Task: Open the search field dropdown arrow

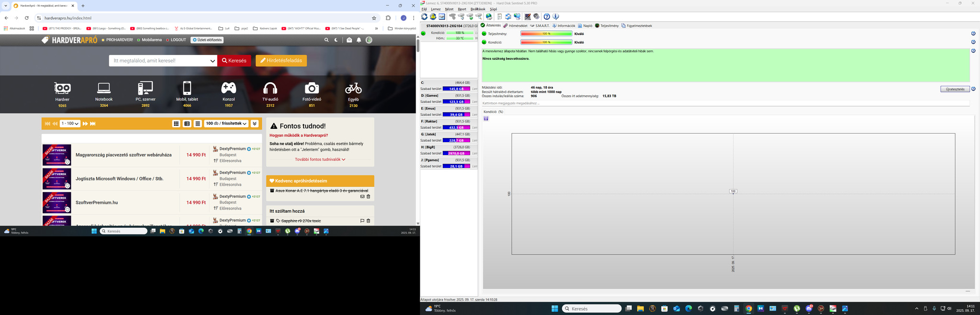Action: point(213,61)
